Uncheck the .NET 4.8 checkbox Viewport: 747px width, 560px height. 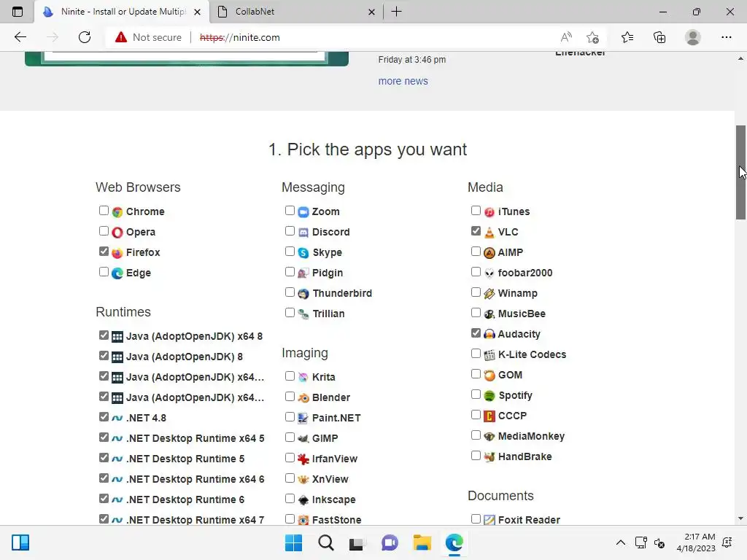tap(104, 416)
